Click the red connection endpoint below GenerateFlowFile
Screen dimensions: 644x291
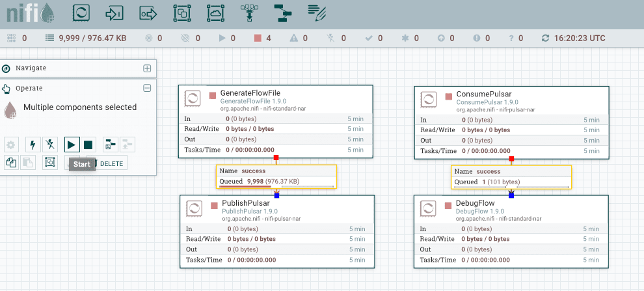[x=276, y=158]
